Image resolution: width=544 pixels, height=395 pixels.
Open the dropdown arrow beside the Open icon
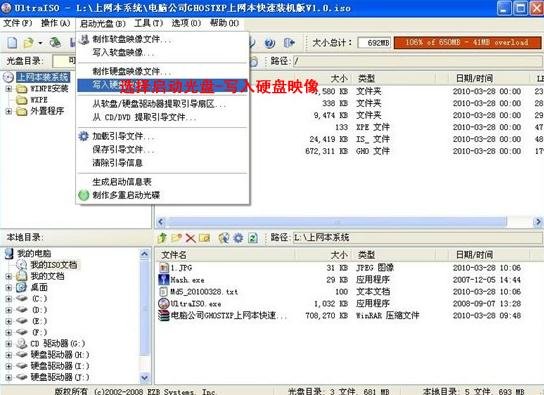(40, 43)
